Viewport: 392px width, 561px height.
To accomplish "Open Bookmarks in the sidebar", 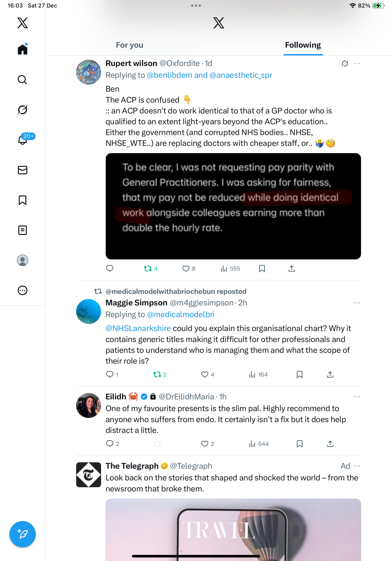I will tap(23, 200).
